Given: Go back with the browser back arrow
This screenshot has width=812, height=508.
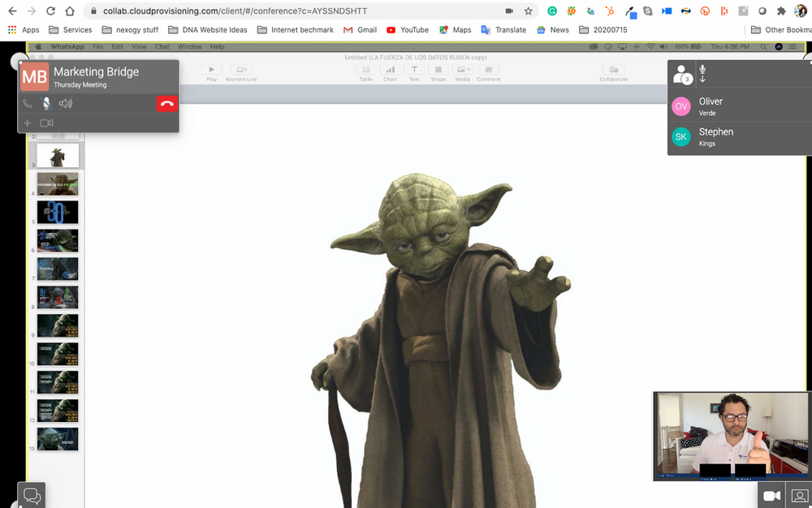Looking at the screenshot, I should [12, 11].
